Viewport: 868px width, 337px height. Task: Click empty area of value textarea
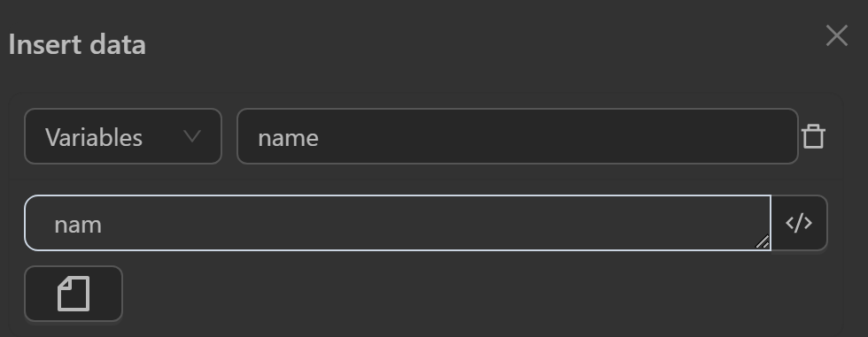432,223
